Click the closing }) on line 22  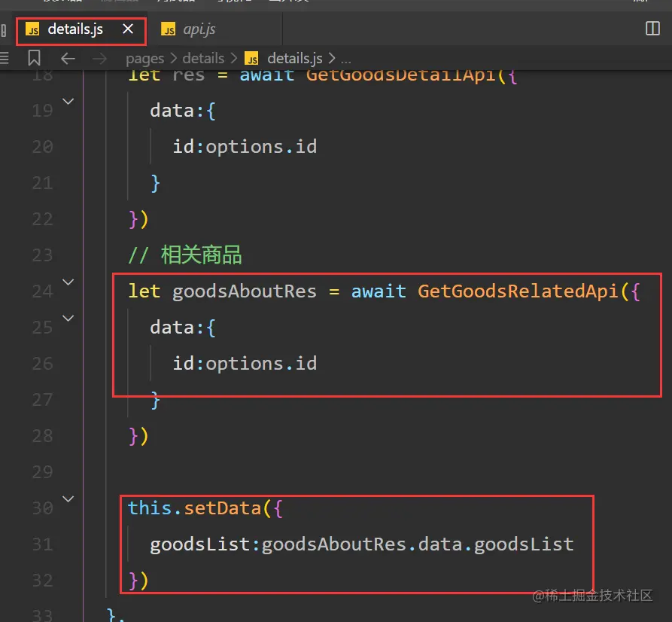138,220
